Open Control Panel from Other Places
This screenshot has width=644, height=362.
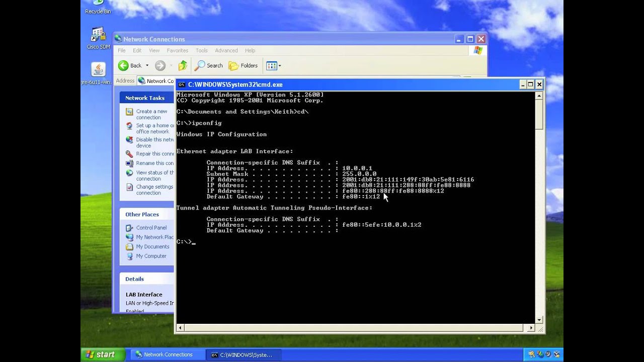coord(151,228)
